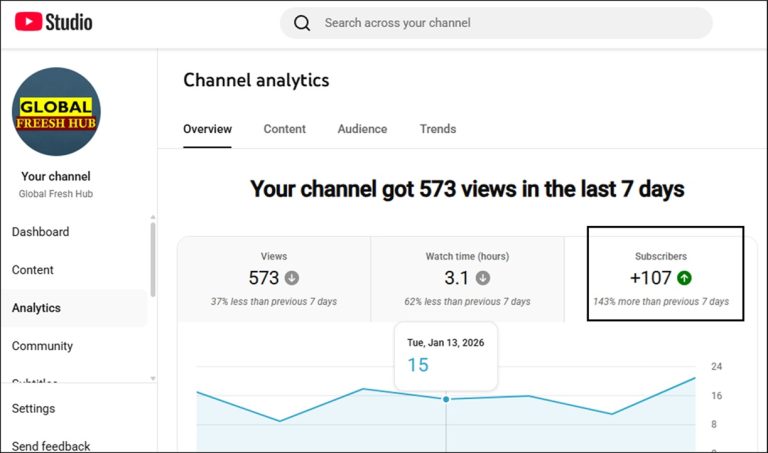This screenshot has height=453, width=768.
Task: Open Settings from the sidebar
Action: [x=34, y=408]
